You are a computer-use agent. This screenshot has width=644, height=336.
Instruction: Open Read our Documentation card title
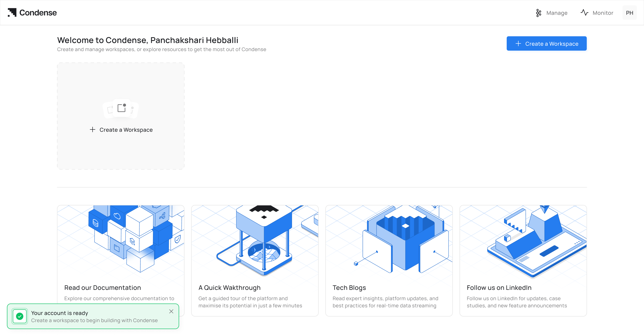point(102,288)
